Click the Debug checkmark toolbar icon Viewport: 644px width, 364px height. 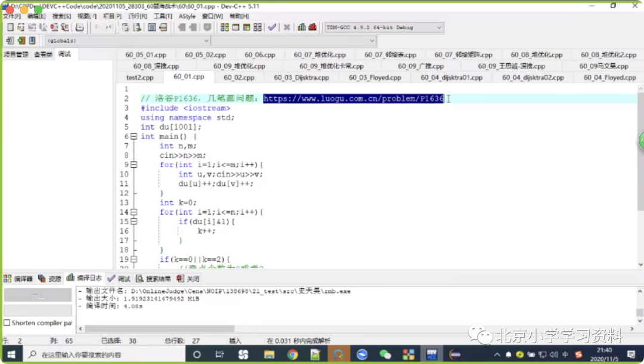pos(272,27)
